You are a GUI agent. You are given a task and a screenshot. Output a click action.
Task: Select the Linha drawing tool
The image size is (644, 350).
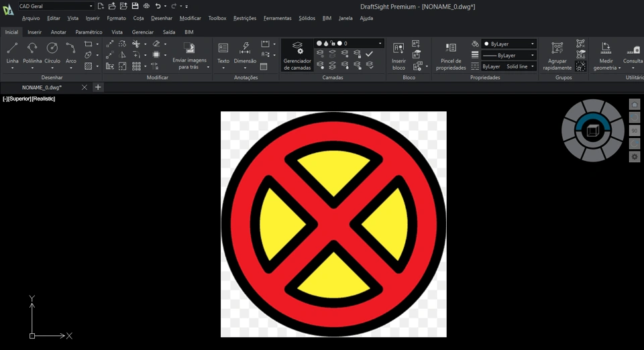coord(12,53)
